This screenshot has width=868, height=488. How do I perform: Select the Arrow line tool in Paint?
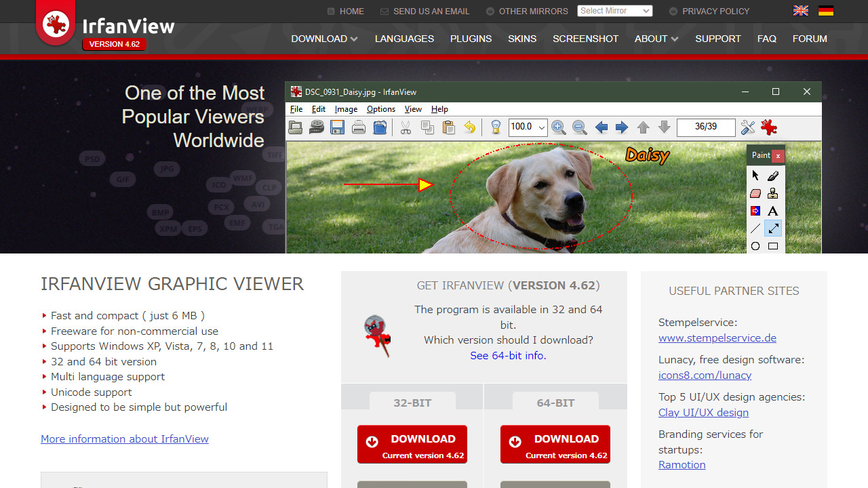coord(773,228)
